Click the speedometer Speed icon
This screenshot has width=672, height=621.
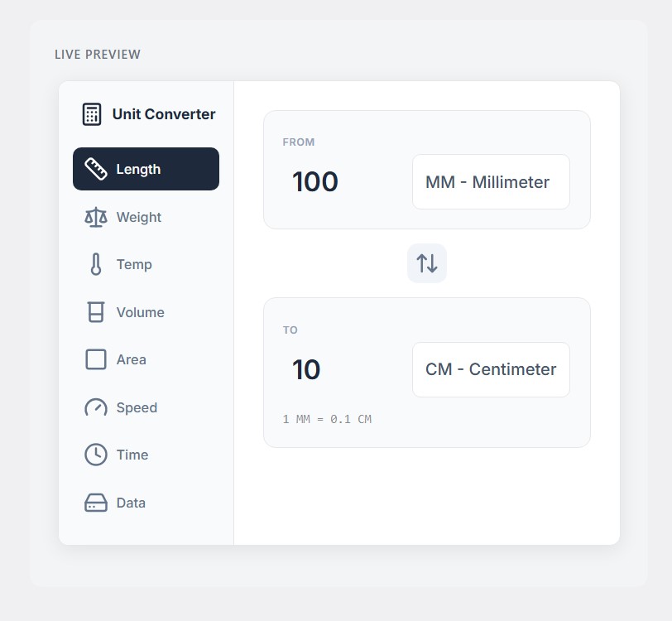click(x=96, y=407)
